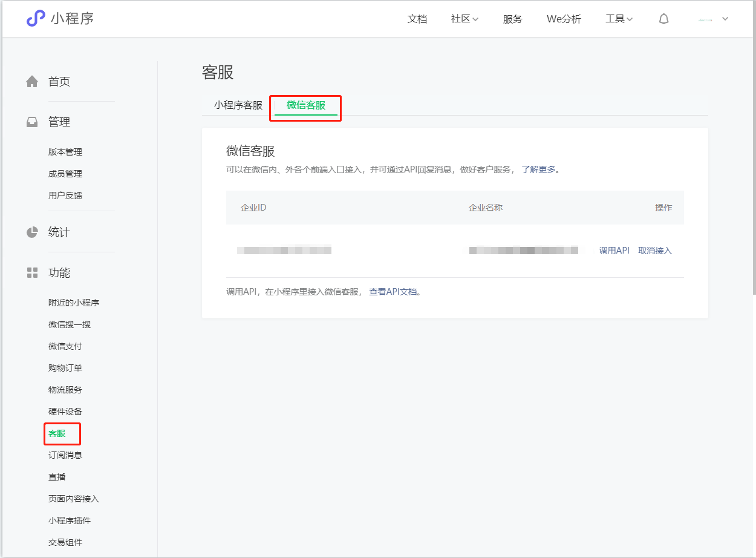
Task: Open 服务 in the top navigation
Action: point(512,19)
